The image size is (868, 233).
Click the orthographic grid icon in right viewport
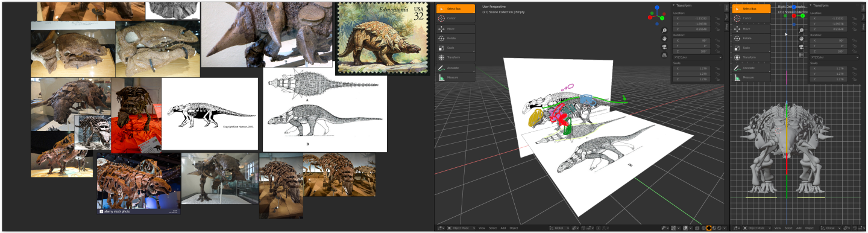tap(801, 56)
